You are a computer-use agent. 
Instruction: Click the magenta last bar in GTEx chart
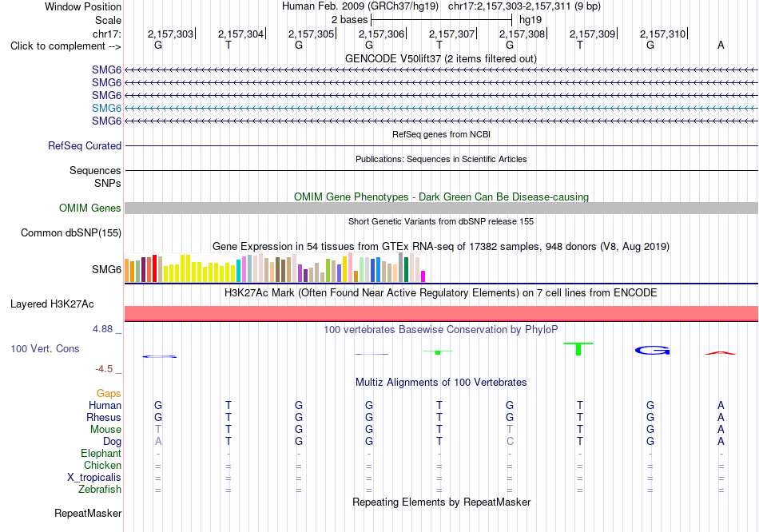423,276
